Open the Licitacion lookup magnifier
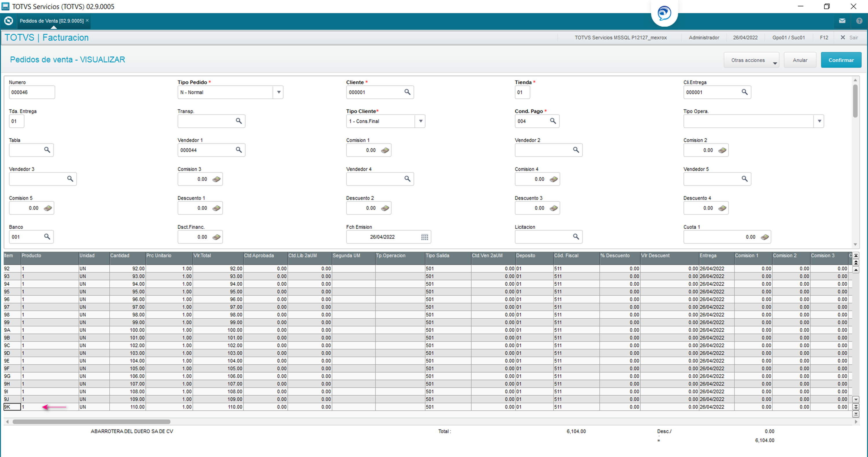 pos(576,237)
